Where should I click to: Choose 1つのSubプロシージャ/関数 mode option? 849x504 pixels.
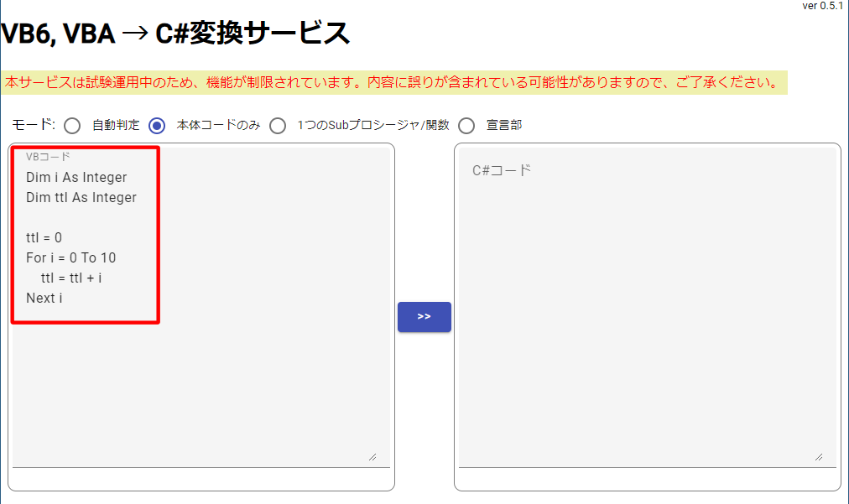(278, 126)
